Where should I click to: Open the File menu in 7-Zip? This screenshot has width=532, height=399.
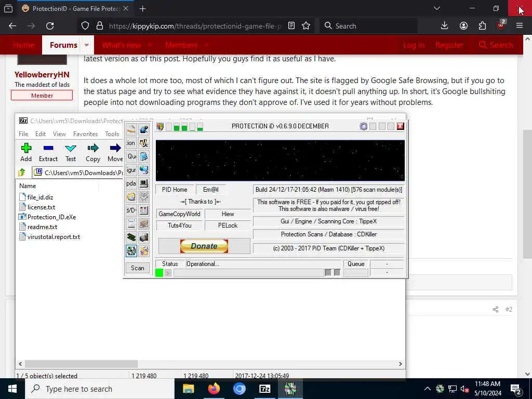tap(23, 134)
